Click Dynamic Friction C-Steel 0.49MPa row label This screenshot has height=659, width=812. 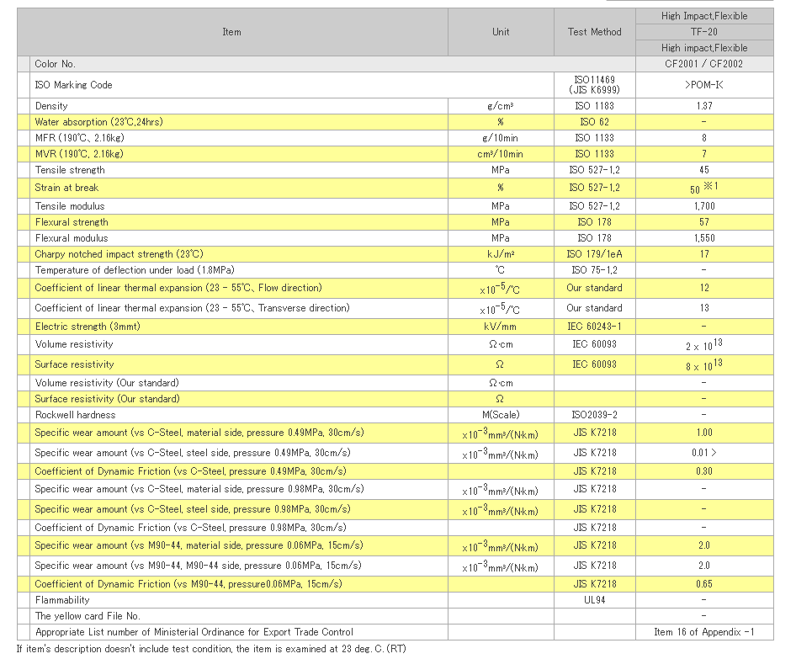[x=190, y=472]
